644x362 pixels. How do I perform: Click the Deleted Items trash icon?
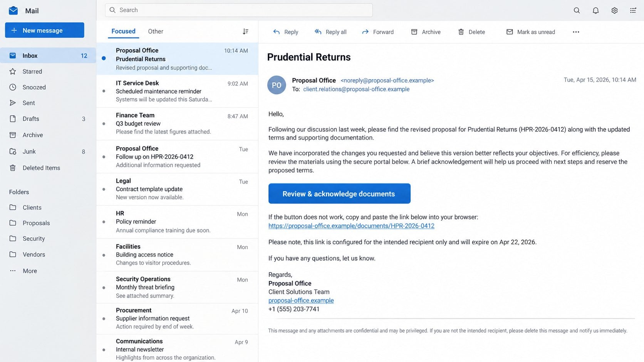[13, 168]
